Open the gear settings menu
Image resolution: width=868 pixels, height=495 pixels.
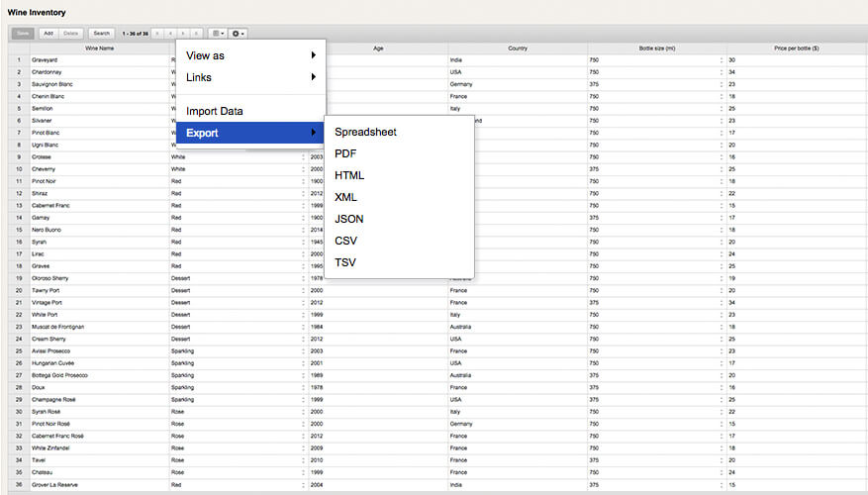click(238, 34)
